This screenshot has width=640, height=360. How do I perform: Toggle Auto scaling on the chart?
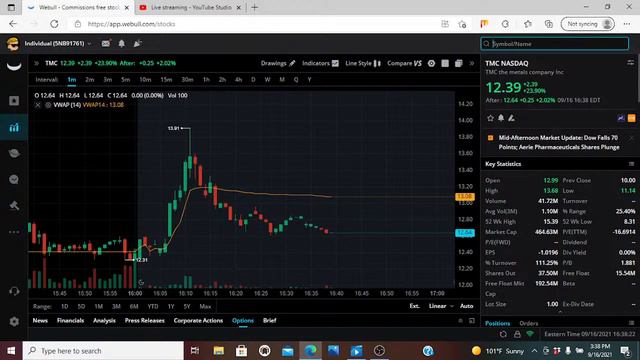tap(467, 306)
